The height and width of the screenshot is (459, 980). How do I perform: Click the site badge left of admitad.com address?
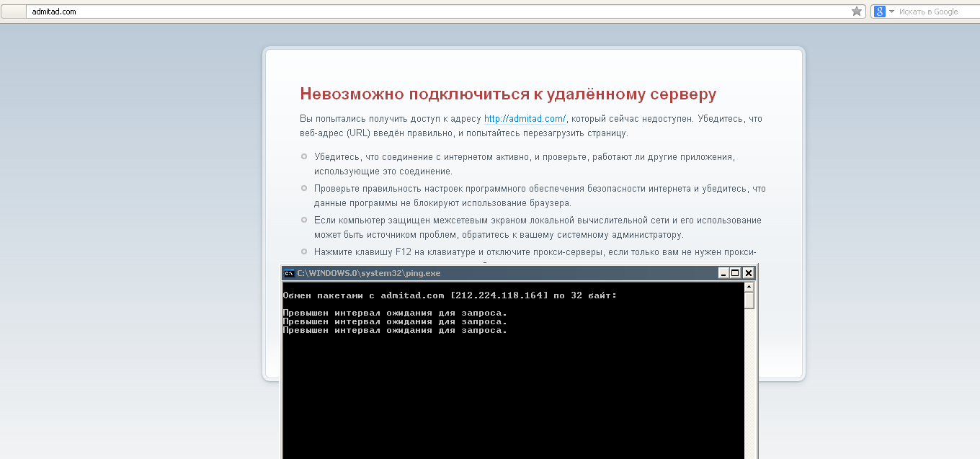coord(13,12)
